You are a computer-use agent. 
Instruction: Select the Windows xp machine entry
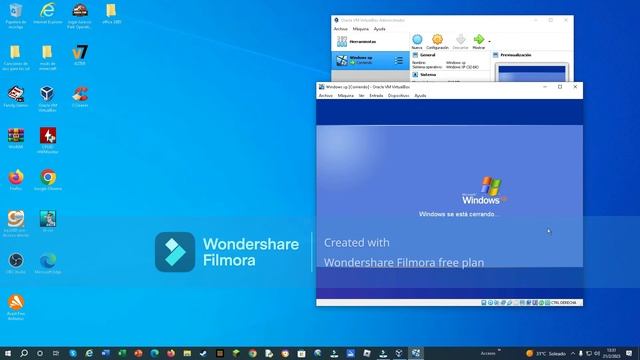370,60
